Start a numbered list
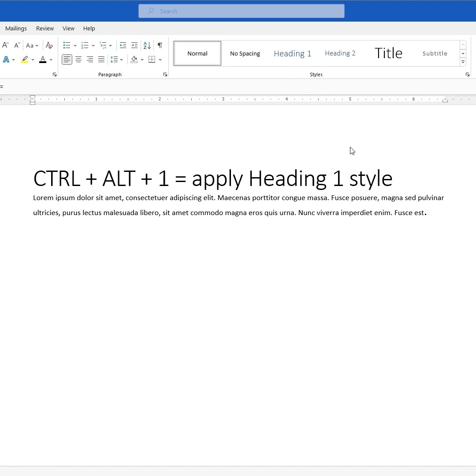476x476 pixels. [85, 45]
